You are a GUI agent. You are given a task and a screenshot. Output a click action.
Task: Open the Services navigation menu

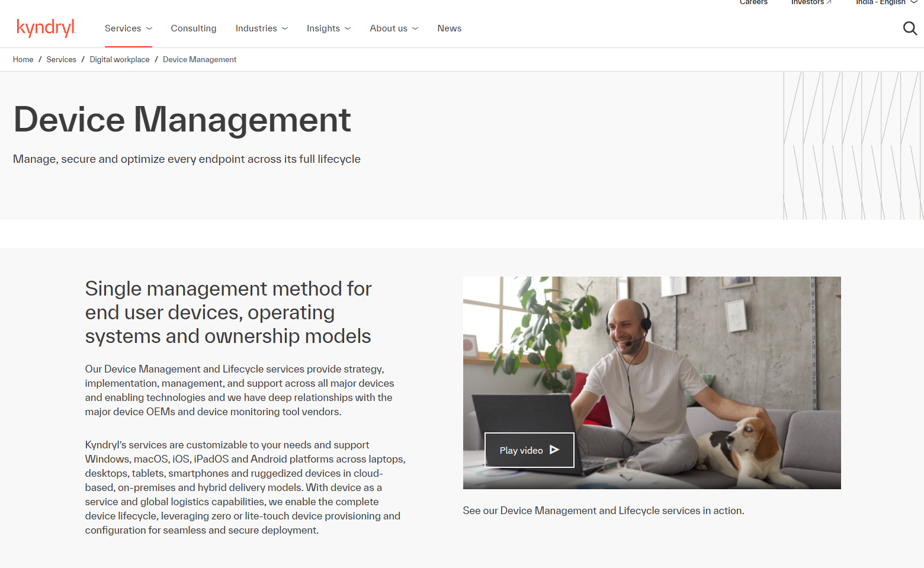[129, 28]
